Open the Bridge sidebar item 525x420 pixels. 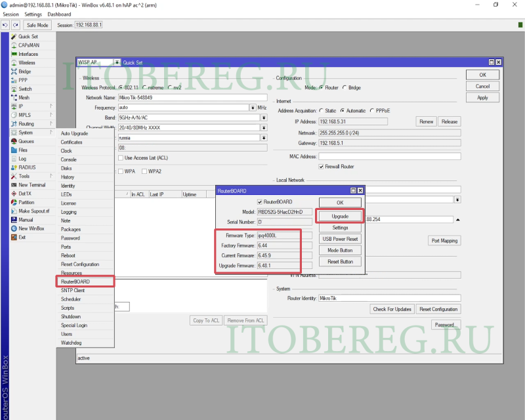click(25, 72)
